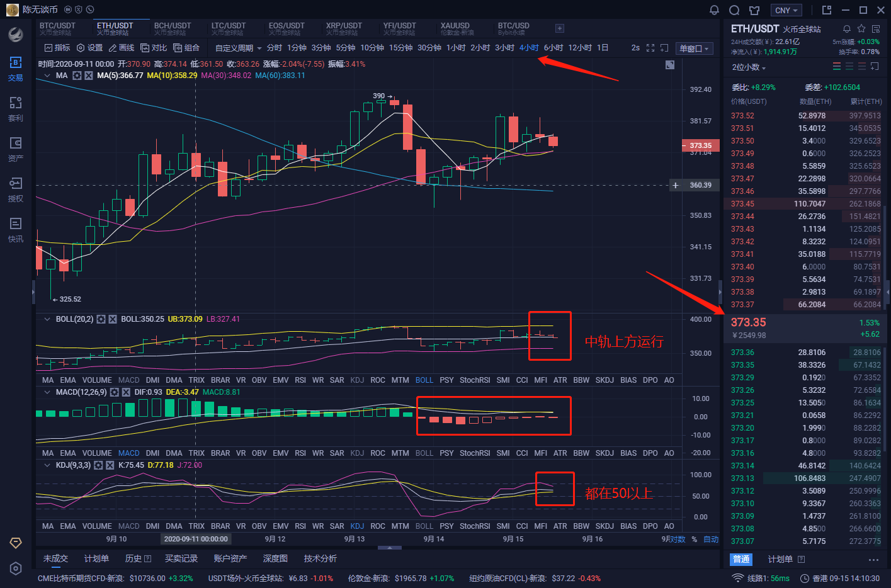Collapse the KDJ panel chevron

[x=47, y=465]
